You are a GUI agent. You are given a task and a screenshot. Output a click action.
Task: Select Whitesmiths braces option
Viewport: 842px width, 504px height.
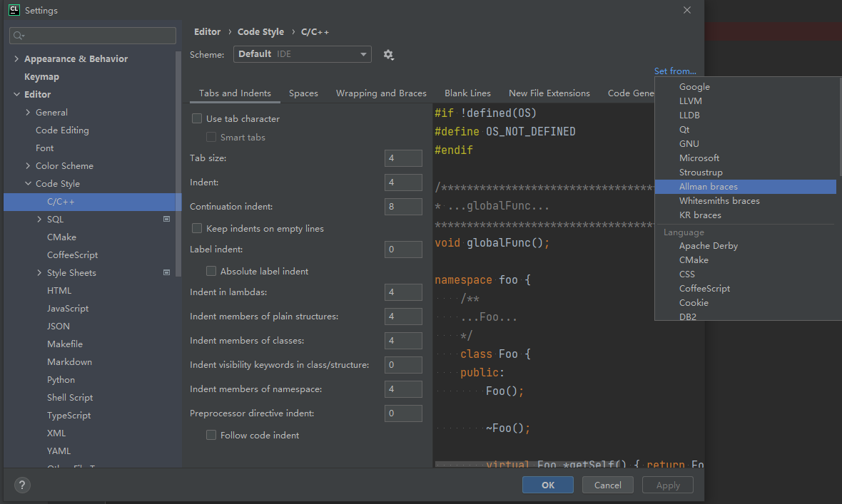coord(746,201)
